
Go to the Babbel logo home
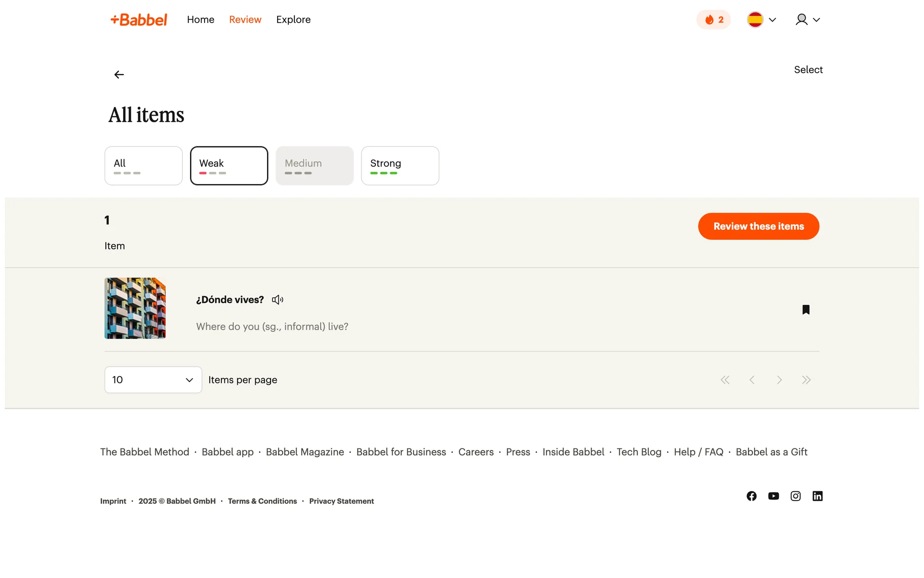[139, 20]
